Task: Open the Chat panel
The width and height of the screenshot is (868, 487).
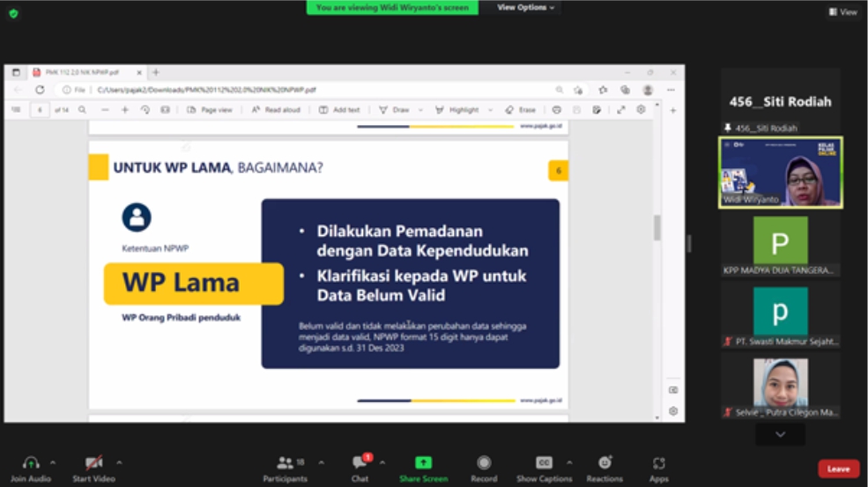Action: point(360,463)
